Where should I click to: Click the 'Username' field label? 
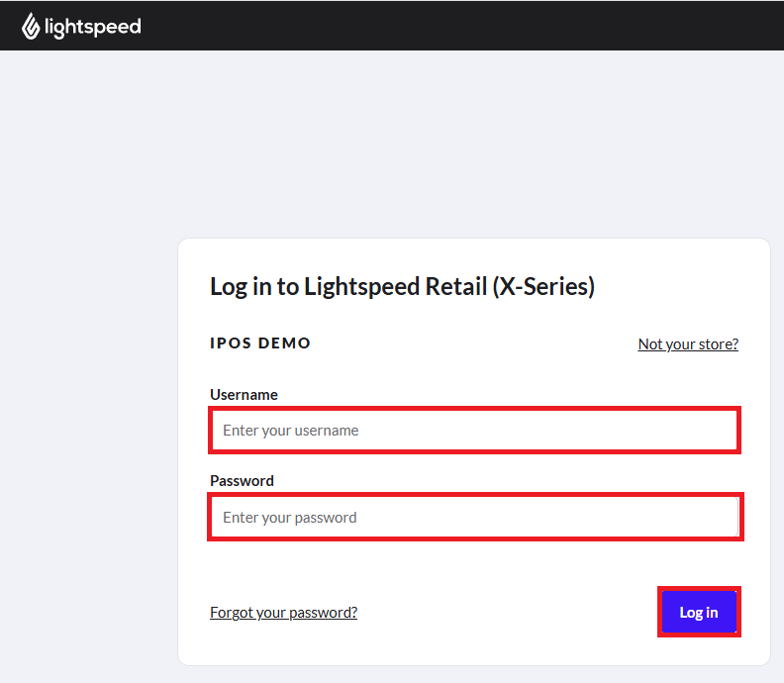pos(244,395)
